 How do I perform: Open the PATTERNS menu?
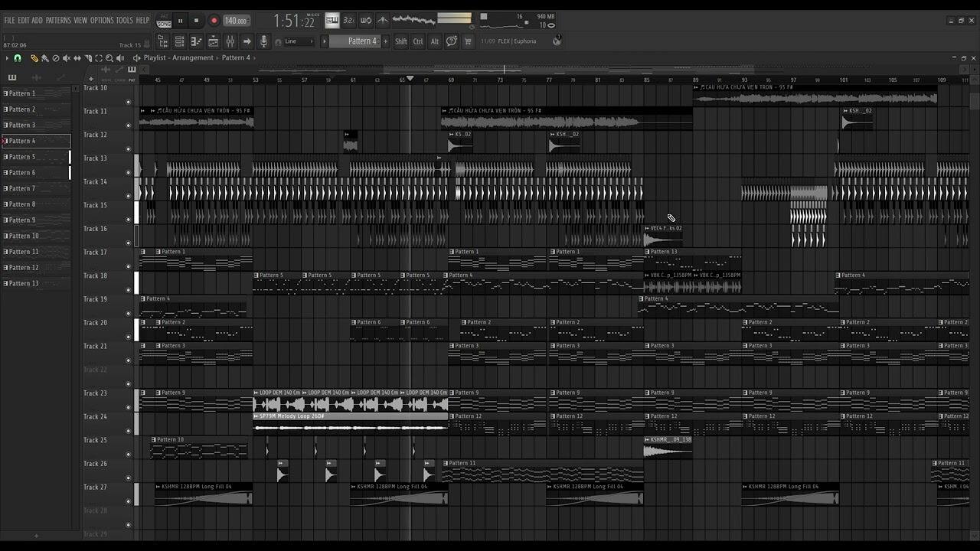[58, 21]
